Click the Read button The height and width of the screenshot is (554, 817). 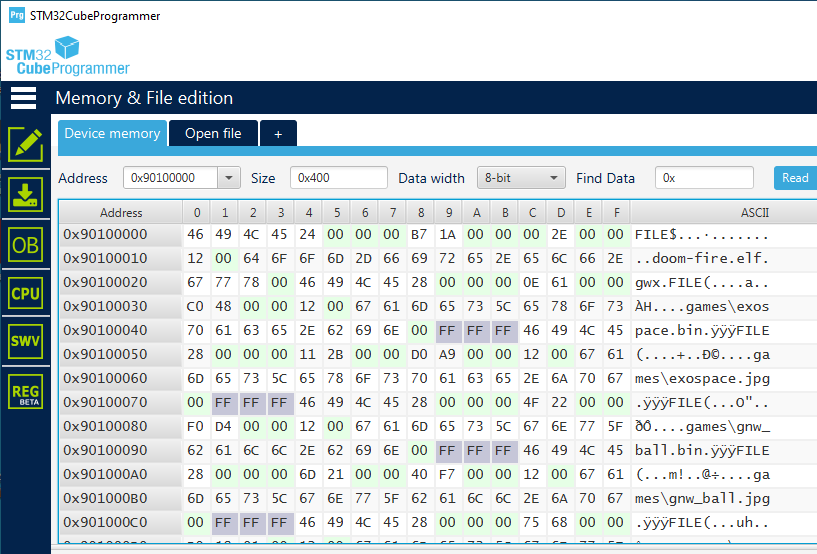(795, 178)
